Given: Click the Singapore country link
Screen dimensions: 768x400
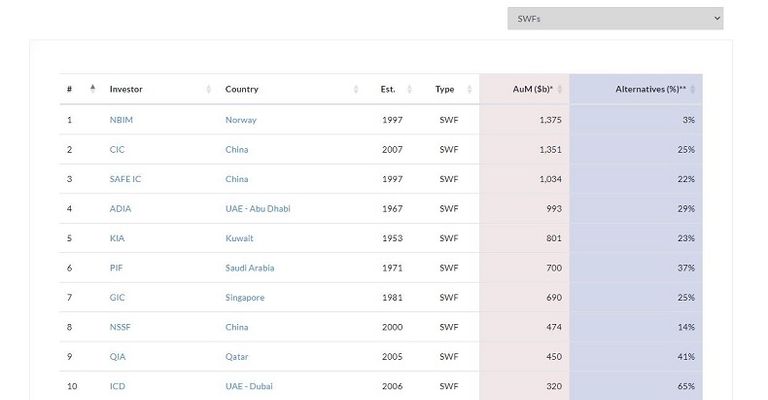Looking at the screenshot, I should point(245,298).
